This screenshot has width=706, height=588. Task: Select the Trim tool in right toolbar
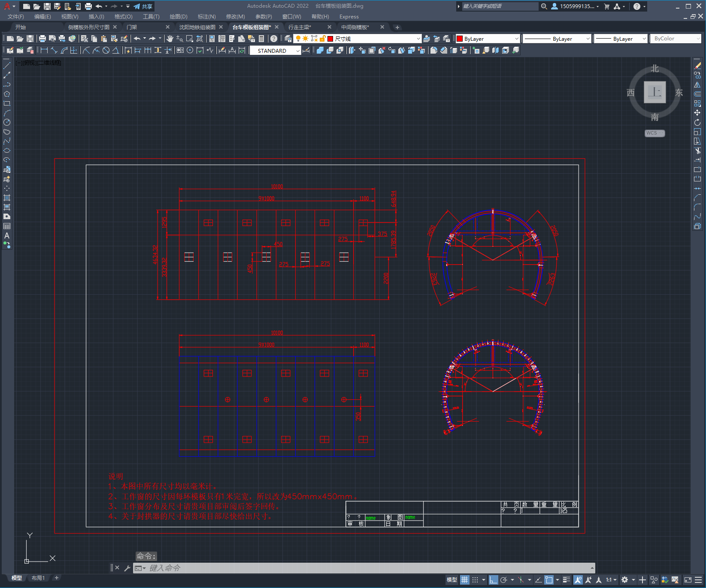pos(697,151)
